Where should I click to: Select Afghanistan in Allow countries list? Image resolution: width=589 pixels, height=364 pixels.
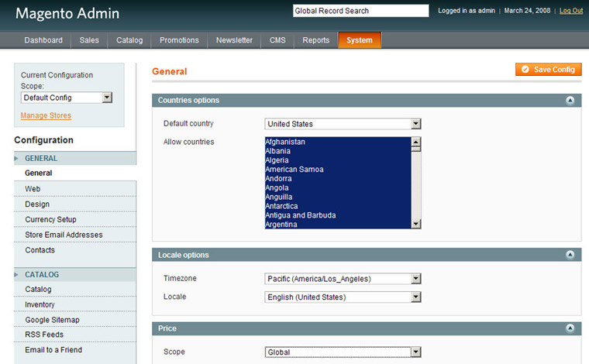click(338, 142)
